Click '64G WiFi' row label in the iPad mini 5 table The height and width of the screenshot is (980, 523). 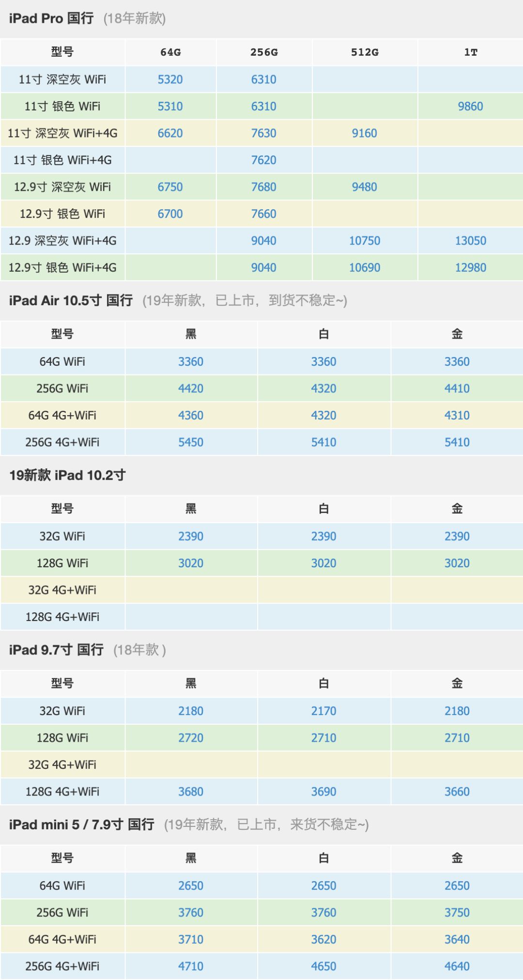(62, 886)
